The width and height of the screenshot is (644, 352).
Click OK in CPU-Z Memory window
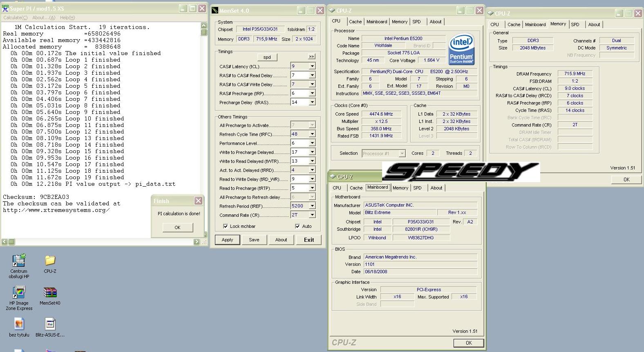pos(626,179)
